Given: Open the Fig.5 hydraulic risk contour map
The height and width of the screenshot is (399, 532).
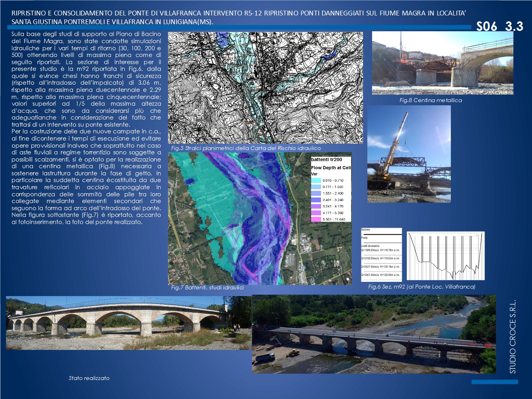Looking at the screenshot, I should (x=265, y=88).
